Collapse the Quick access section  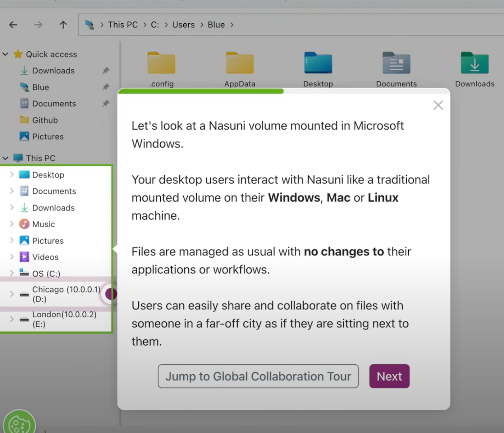[5, 54]
